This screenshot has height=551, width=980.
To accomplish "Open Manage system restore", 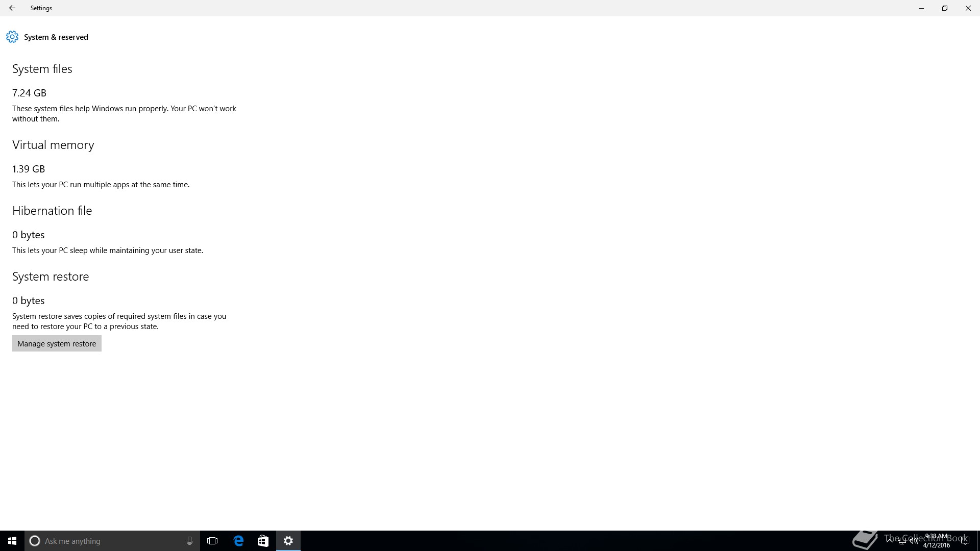I will (57, 343).
